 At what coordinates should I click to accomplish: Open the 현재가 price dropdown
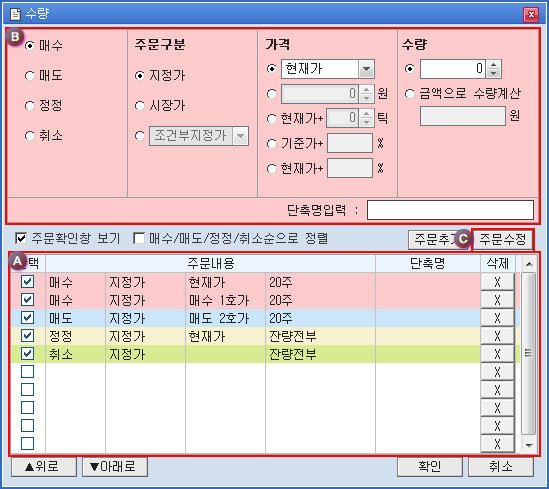coord(366,69)
